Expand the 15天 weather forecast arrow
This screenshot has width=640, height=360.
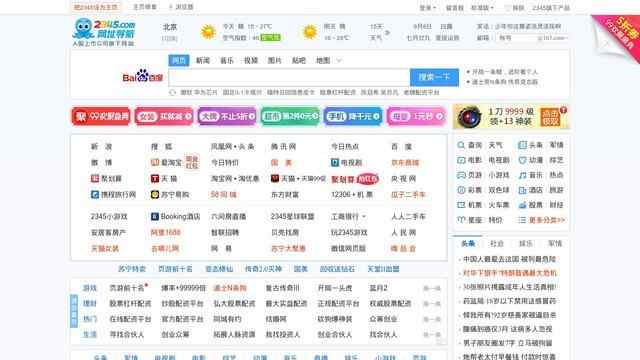[x=387, y=32]
